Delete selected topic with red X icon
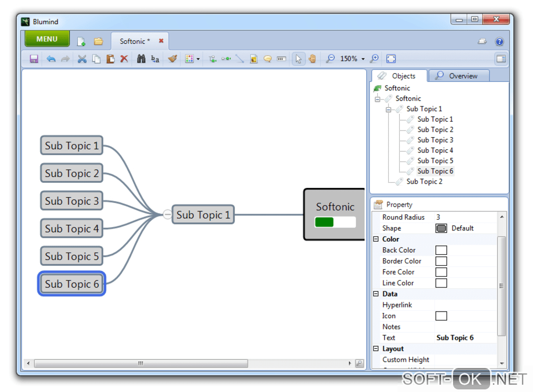Image resolution: width=533 pixels, height=392 pixels. [x=124, y=58]
